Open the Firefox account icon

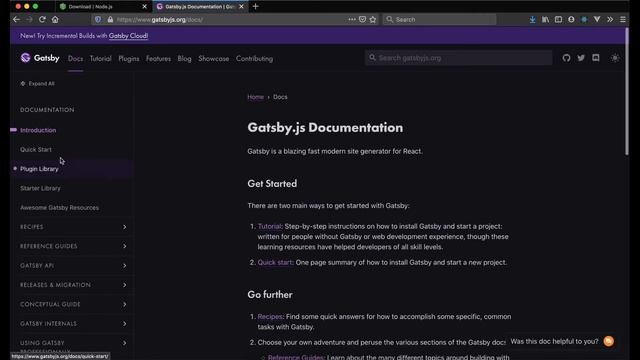coord(571,19)
